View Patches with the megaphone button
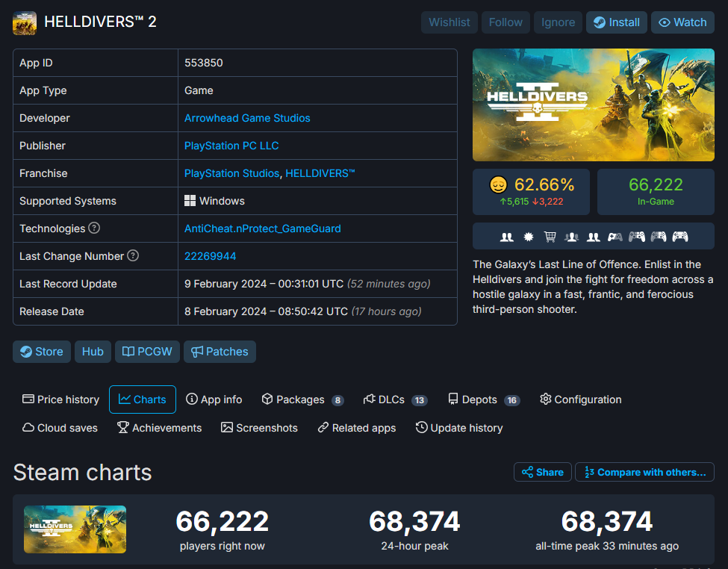This screenshot has width=728, height=569. coord(220,352)
